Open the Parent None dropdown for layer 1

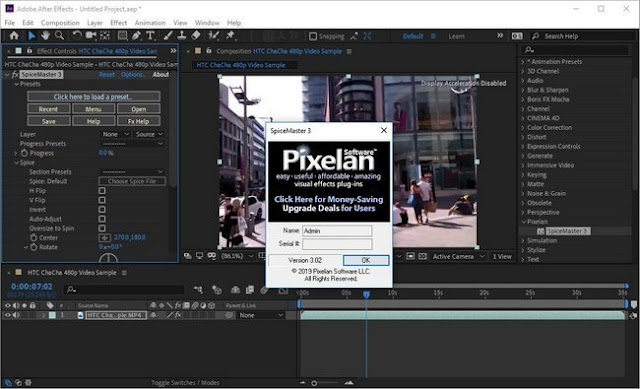261,315
